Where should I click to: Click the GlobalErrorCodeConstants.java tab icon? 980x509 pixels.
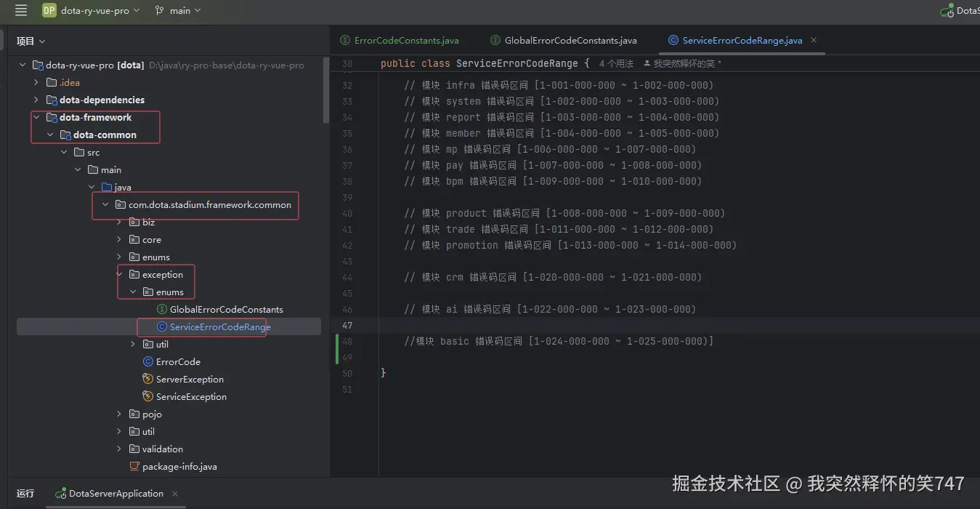click(495, 40)
